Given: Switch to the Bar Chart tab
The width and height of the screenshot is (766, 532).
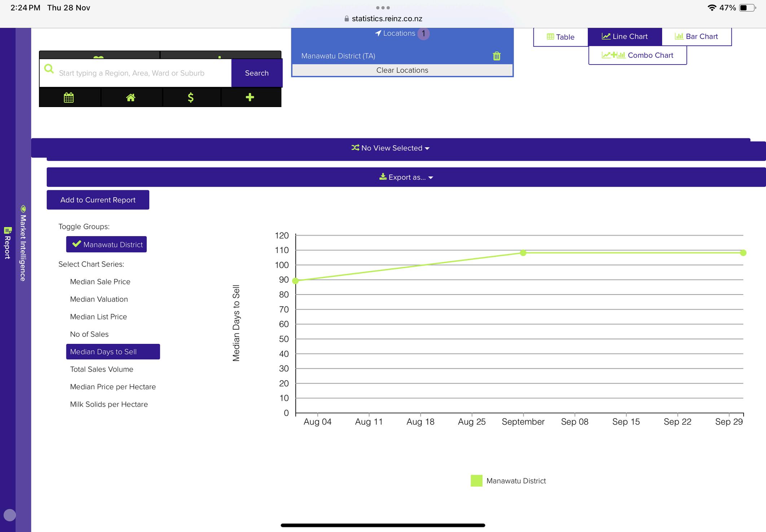Looking at the screenshot, I should click(696, 36).
